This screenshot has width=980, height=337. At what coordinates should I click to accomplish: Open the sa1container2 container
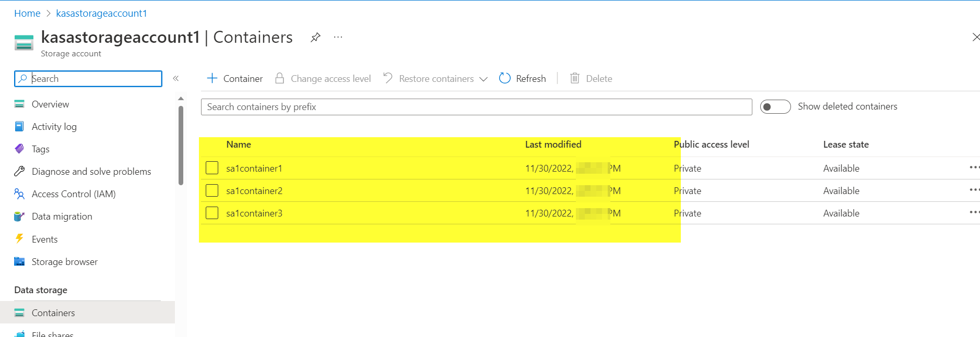(254, 191)
